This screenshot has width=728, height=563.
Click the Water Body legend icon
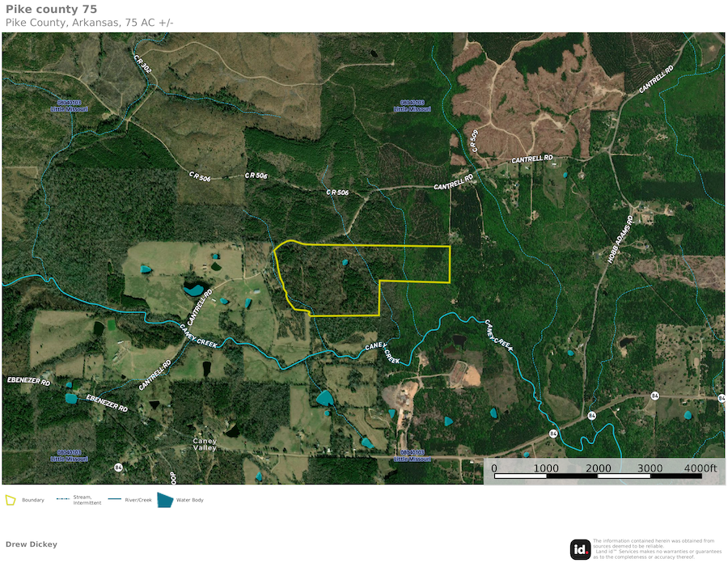click(x=165, y=500)
